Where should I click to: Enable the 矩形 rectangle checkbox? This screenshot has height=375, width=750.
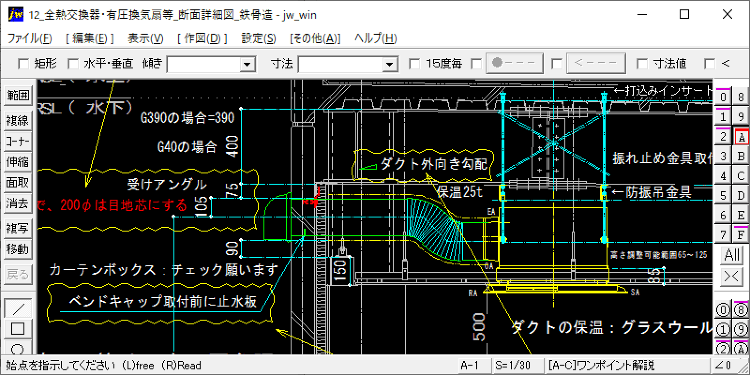click(23, 64)
